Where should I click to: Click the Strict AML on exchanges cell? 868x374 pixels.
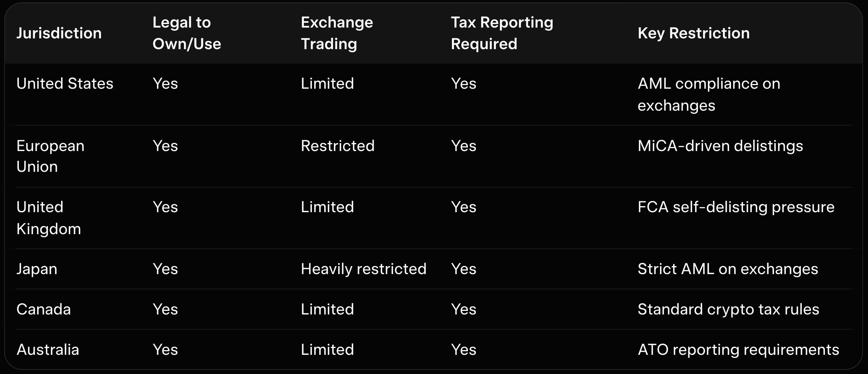click(727, 269)
